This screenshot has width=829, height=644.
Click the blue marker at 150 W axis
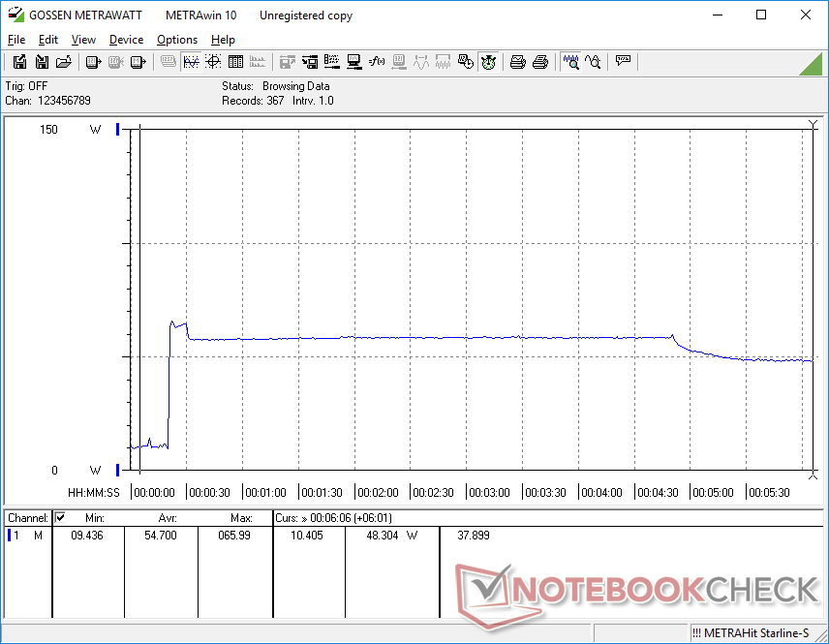[x=118, y=129]
